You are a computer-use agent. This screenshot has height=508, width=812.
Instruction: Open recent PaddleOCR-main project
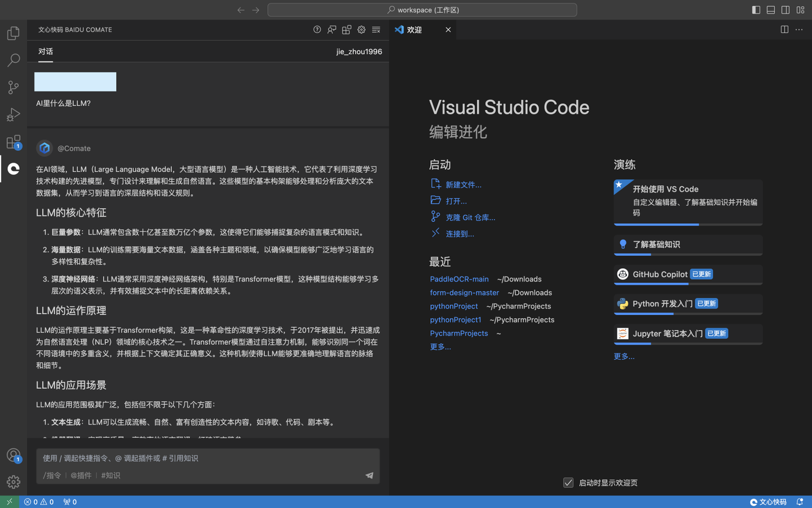pos(459,279)
